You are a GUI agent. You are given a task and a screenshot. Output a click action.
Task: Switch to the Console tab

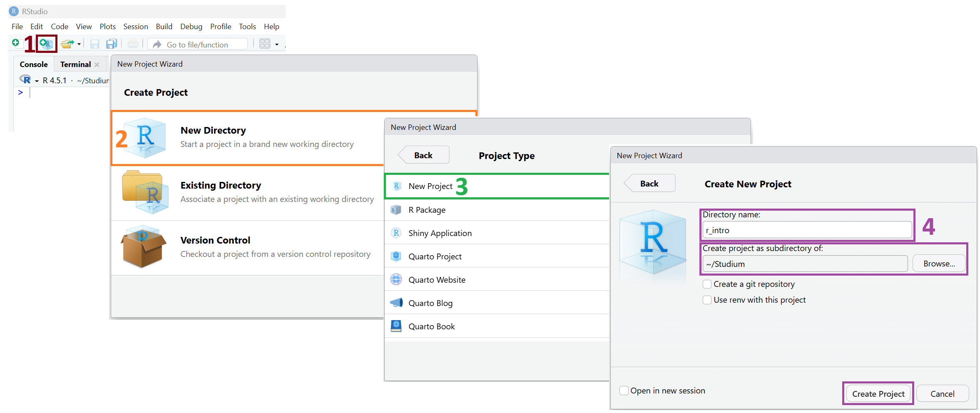coord(34,65)
